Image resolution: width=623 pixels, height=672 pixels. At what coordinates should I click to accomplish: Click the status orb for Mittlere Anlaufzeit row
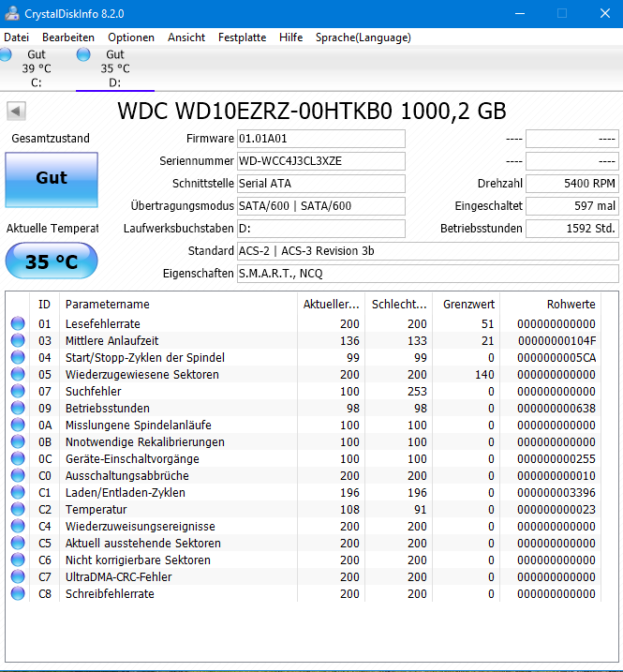(x=18, y=340)
